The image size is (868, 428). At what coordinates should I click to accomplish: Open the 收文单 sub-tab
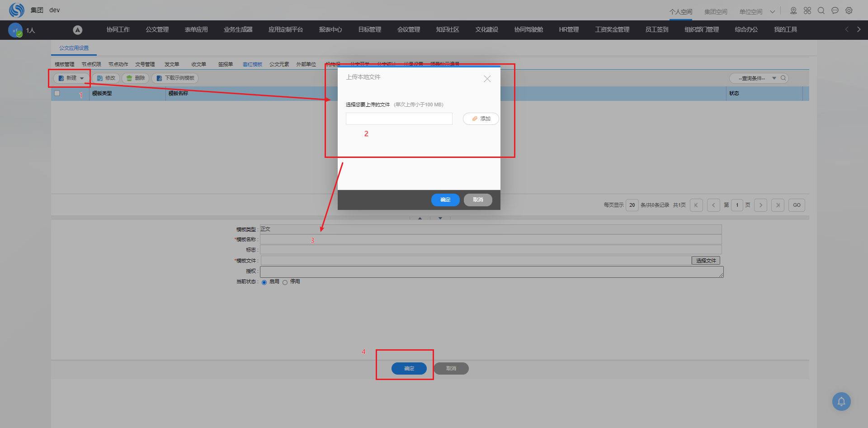[x=198, y=64]
